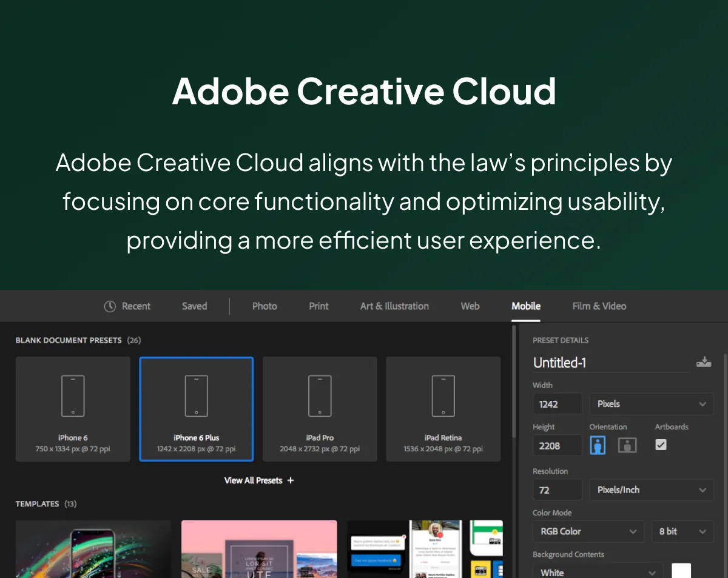Open the White background contents dropdown
This screenshot has height=578, width=728.
(598, 571)
